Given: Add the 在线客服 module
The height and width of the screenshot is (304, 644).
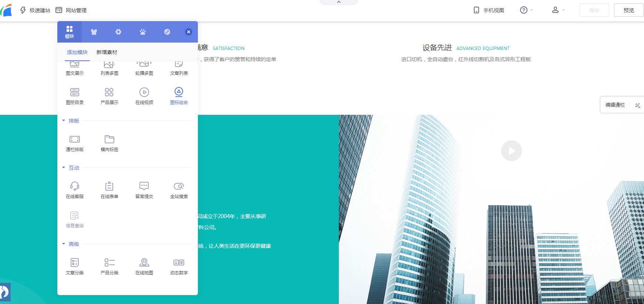Looking at the screenshot, I should point(74,190).
